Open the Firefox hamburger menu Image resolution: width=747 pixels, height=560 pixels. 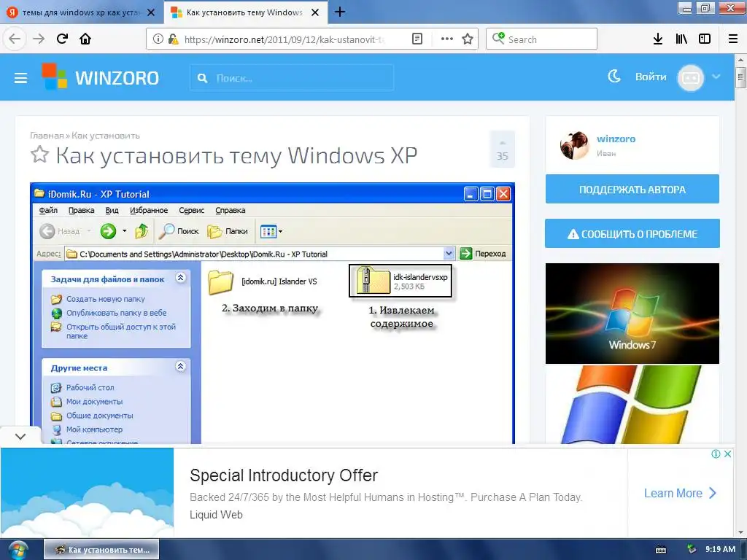point(733,39)
